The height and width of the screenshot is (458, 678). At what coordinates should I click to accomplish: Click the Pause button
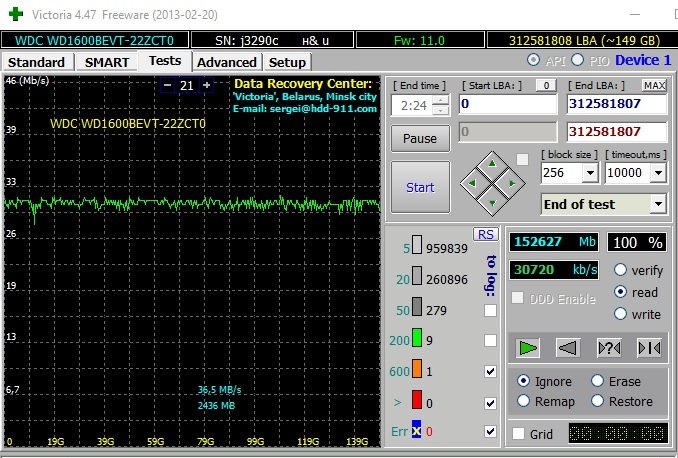(x=420, y=138)
